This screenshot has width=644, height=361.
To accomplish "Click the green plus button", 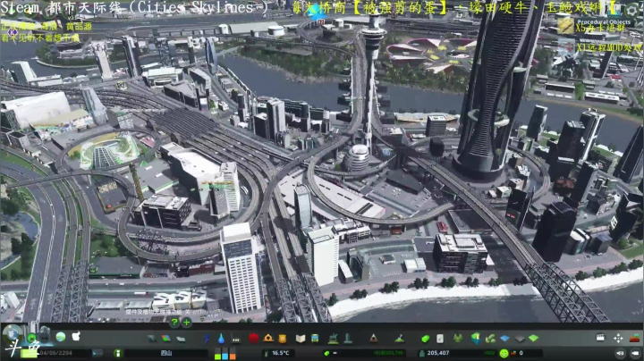I will click(186, 323).
